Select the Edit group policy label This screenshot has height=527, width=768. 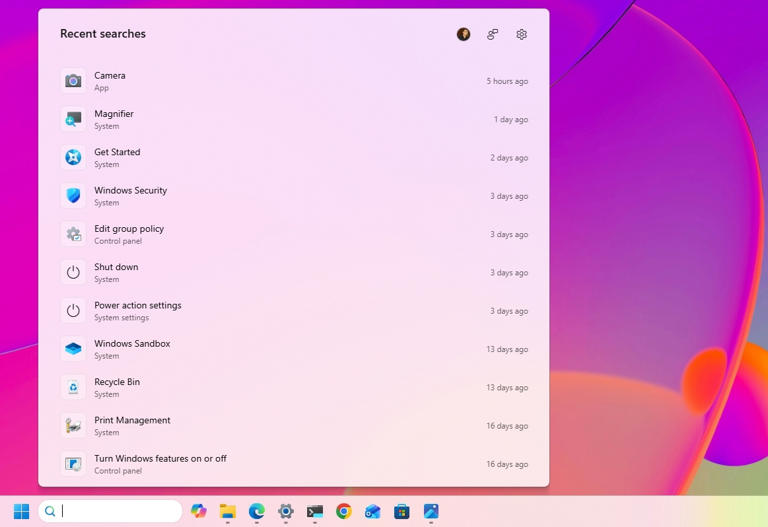129,229
